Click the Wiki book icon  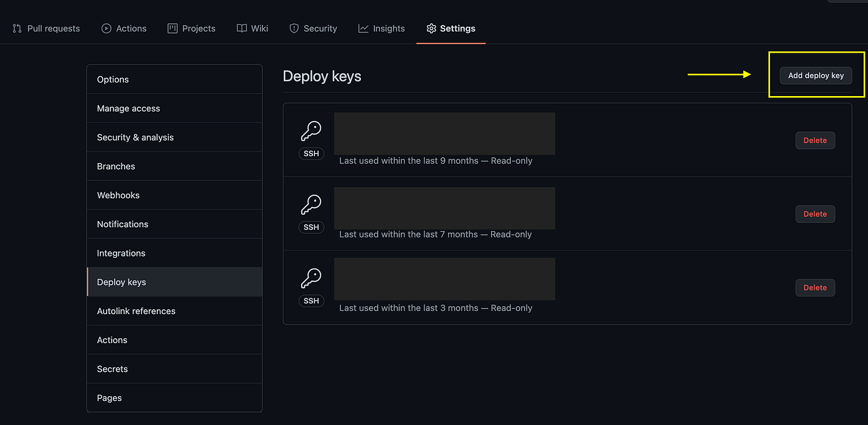[242, 28]
